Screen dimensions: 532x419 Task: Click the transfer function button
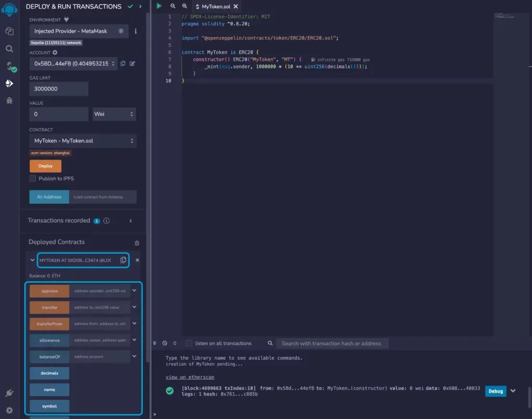click(49, 307)
